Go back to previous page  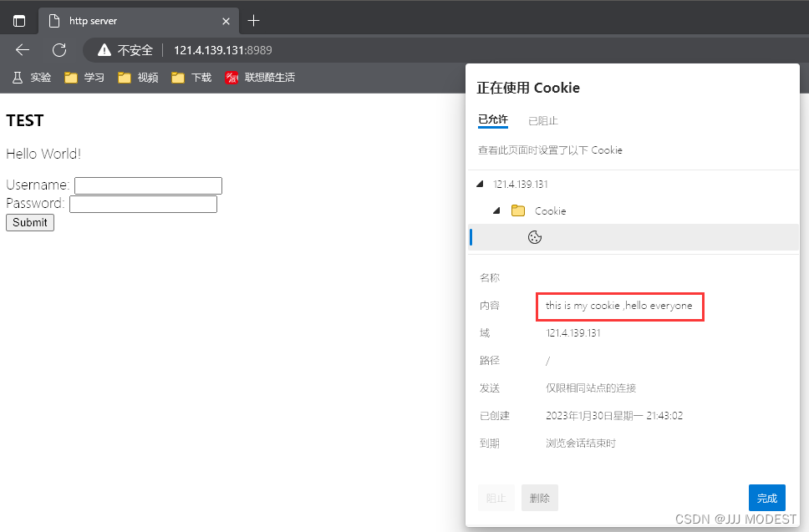pyautogui.click(x=23, y=50)
